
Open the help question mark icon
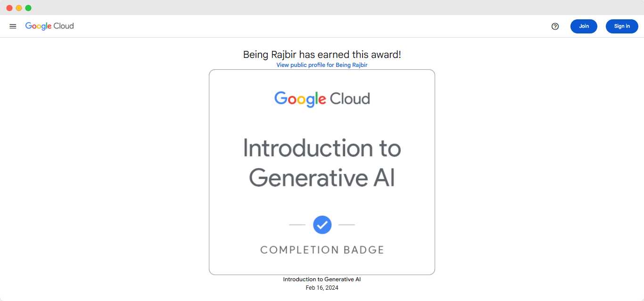pos(555,26)
